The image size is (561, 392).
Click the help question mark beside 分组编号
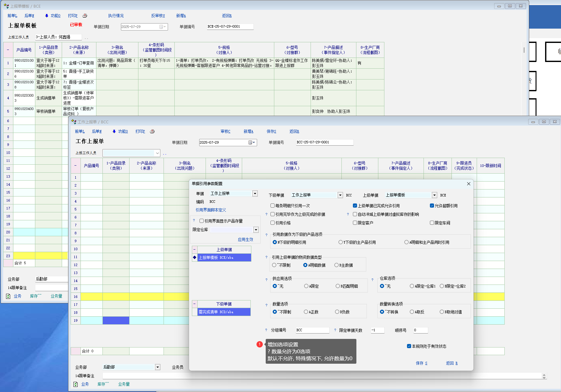click(266, 330)
